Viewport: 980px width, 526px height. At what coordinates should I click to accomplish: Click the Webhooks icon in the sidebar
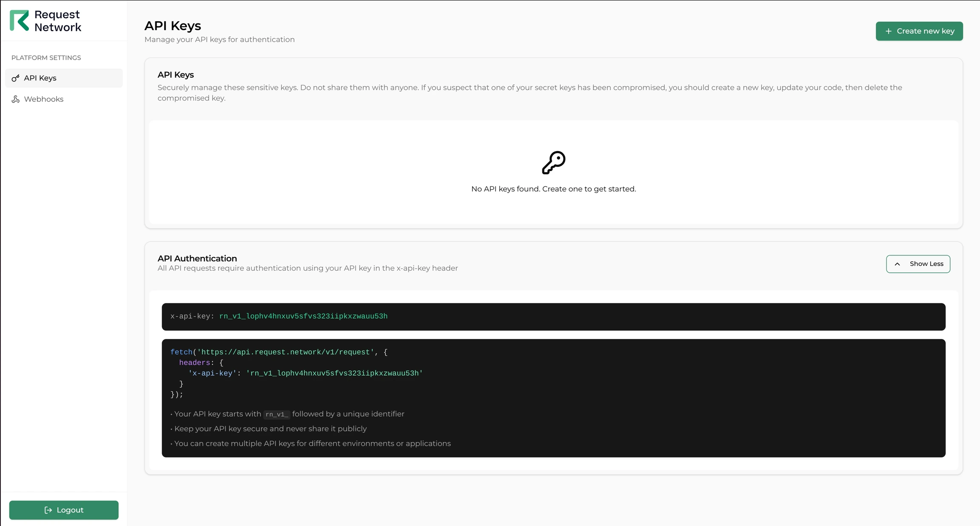pos(16,99)
